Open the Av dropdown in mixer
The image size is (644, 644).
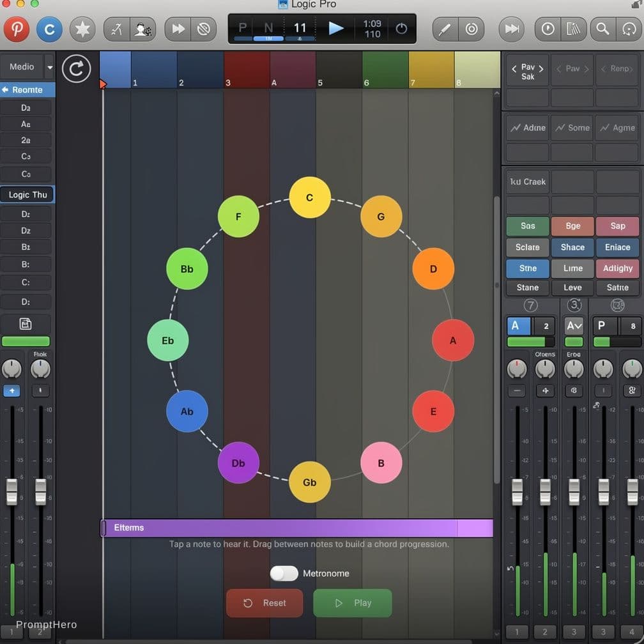(574, 326)
